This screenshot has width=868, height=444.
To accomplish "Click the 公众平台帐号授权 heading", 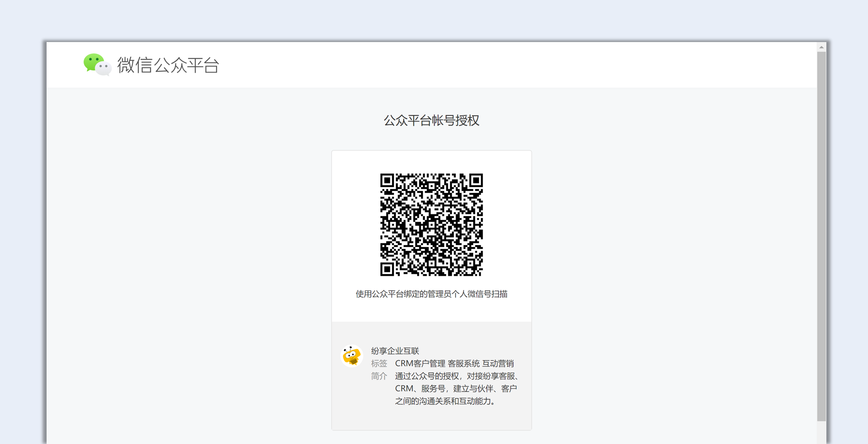I will coord(432,121).
